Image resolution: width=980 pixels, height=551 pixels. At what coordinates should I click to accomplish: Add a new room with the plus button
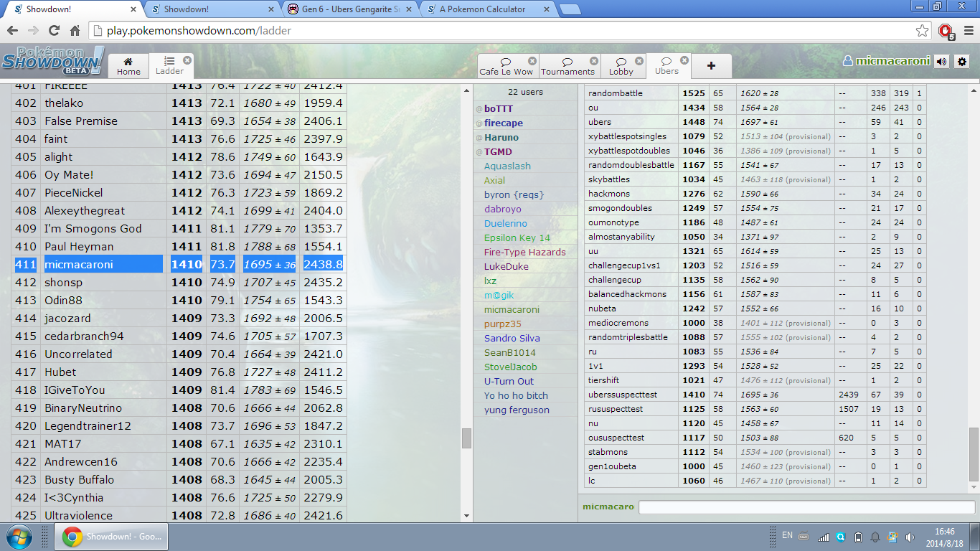pos(711,65)
